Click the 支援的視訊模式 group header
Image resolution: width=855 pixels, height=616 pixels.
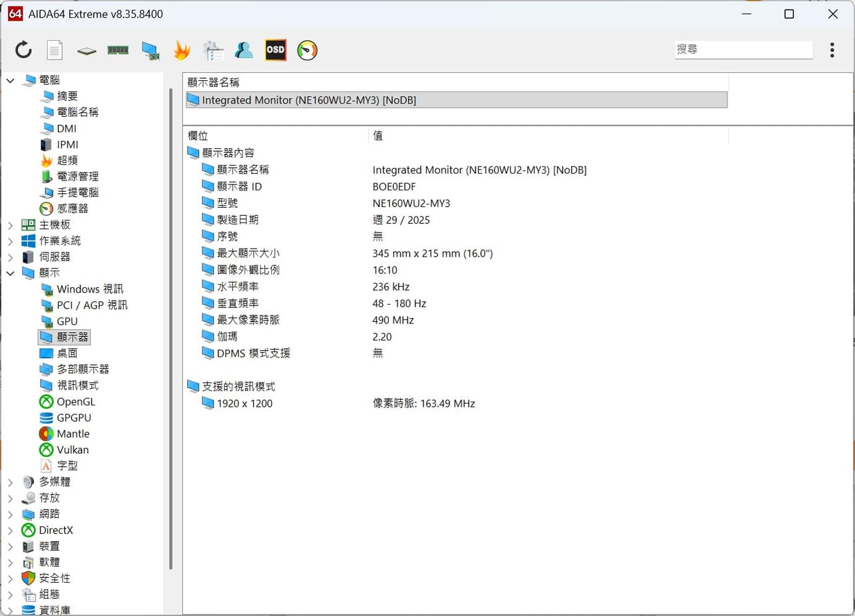(238, 387)
